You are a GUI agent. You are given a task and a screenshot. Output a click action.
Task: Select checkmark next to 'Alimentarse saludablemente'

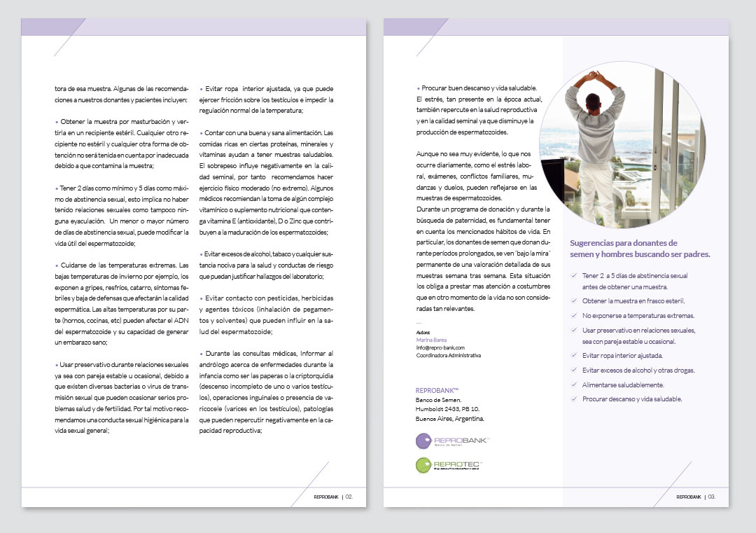(x=574, y=385)
